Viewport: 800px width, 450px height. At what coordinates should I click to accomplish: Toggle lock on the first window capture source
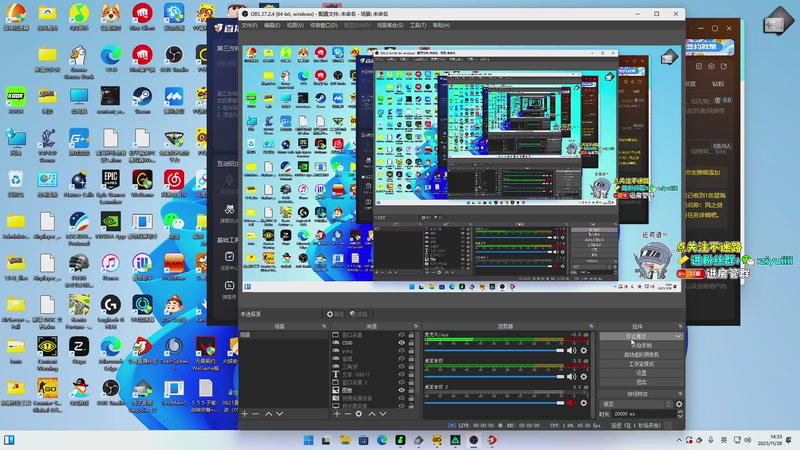[411, 335]
